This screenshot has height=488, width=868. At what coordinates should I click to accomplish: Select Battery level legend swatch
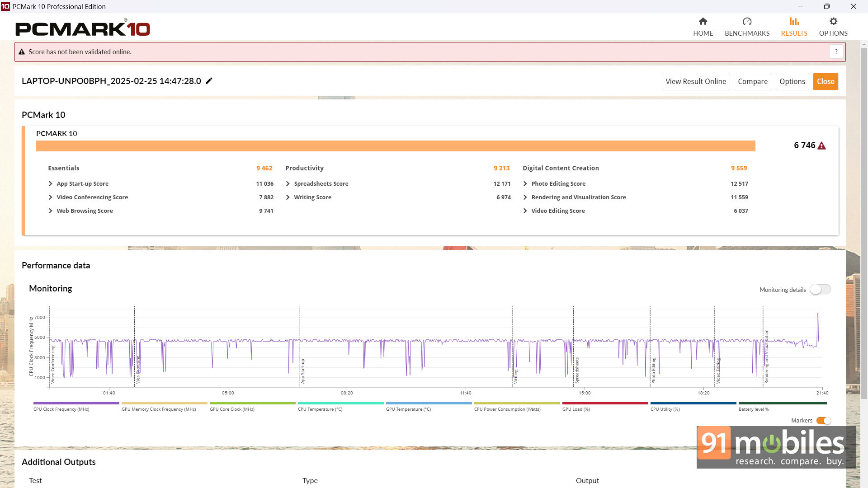point(782,403)
